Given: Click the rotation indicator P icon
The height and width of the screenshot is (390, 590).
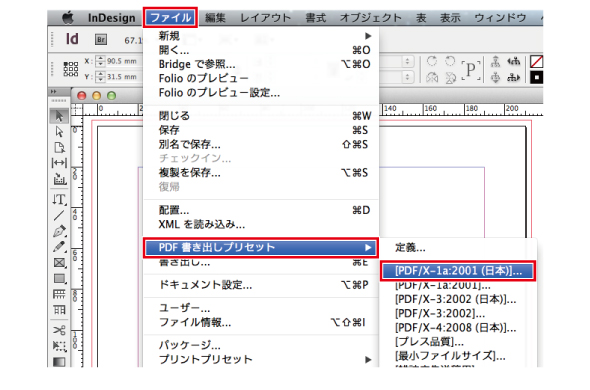Looking at the screenshot, I should pyautogui.click(x=471, y=70).
